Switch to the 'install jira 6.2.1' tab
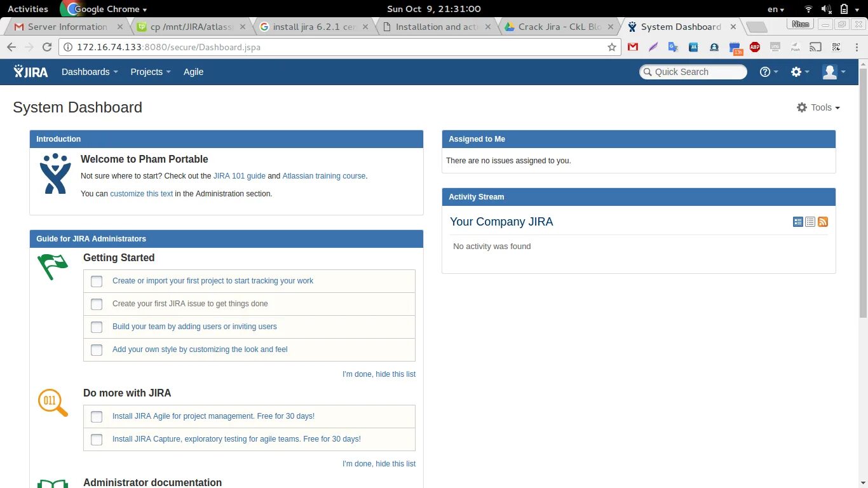The width and height of the screenshot is (868, 488). click(314, 27)
